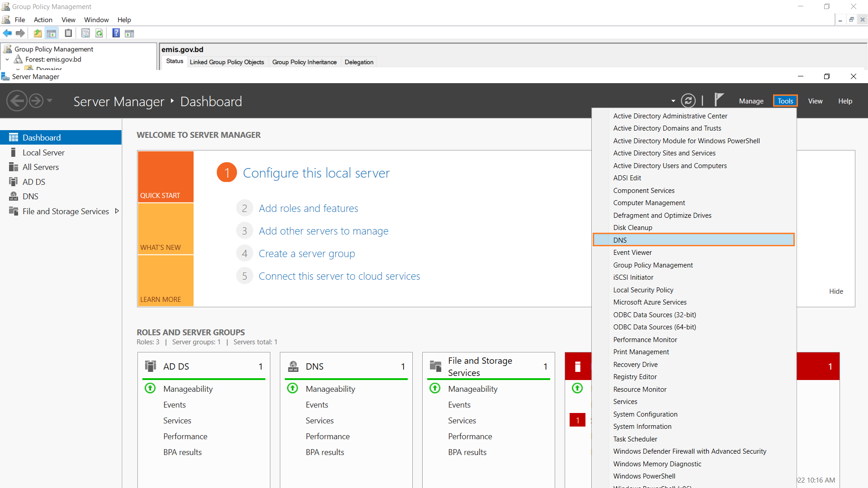Click the Up one level folder icon

[38, 33]
